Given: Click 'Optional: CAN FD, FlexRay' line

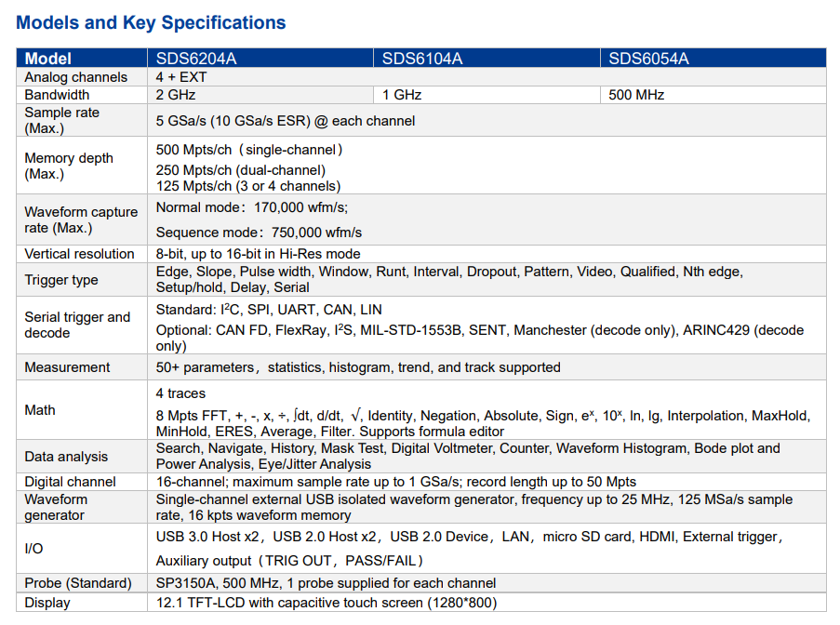Looking at the screenshot, I should [x=479, y=330].
